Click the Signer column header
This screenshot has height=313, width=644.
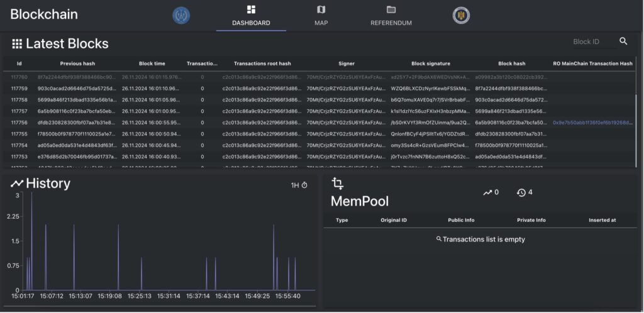pos(346,63)
